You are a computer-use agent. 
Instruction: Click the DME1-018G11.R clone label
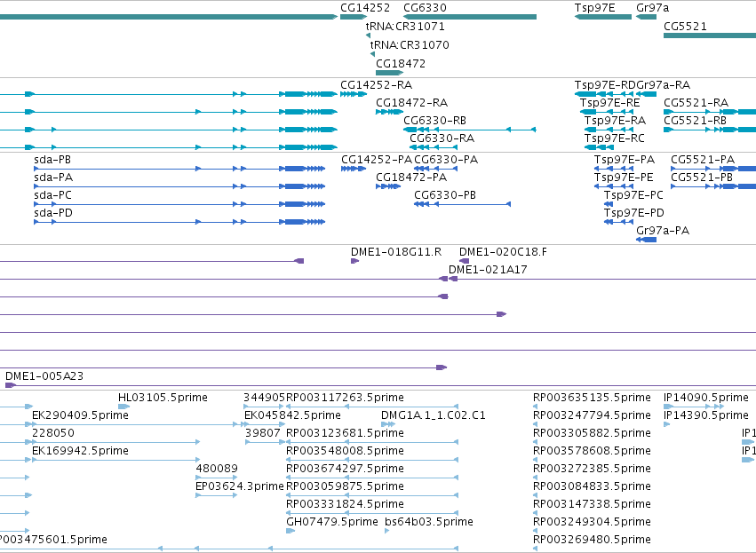(396, 252)
